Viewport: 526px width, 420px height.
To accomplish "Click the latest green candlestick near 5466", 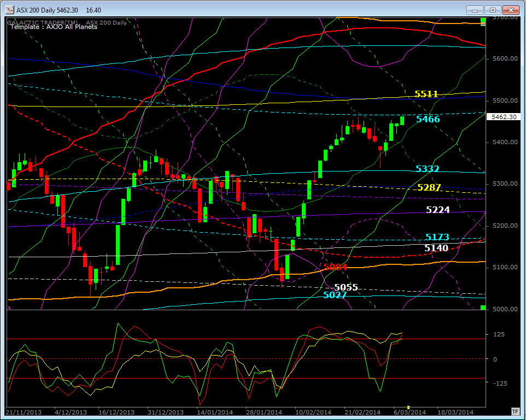I will click(x=402, y=121).
